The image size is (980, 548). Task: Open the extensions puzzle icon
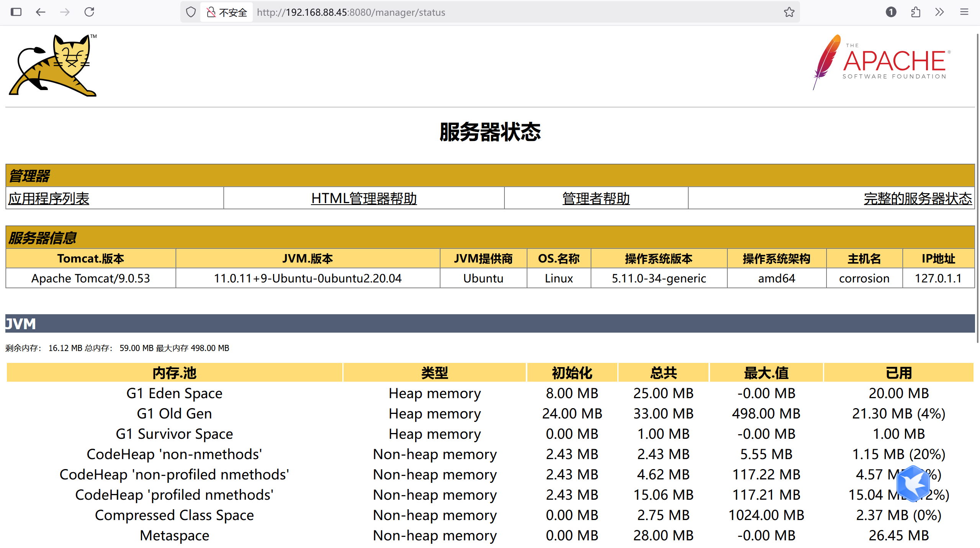pyautogui.click(x=916, y=12)
